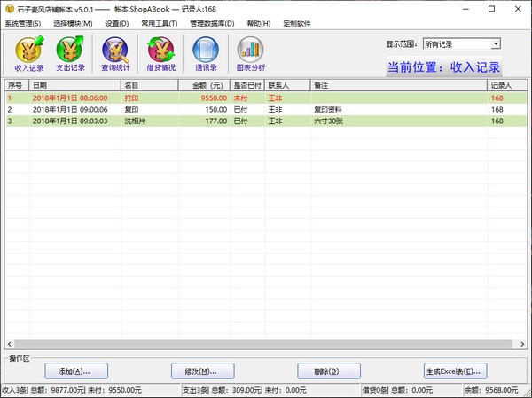Click the horizontal scrollbar below the table

pos(257,344)
